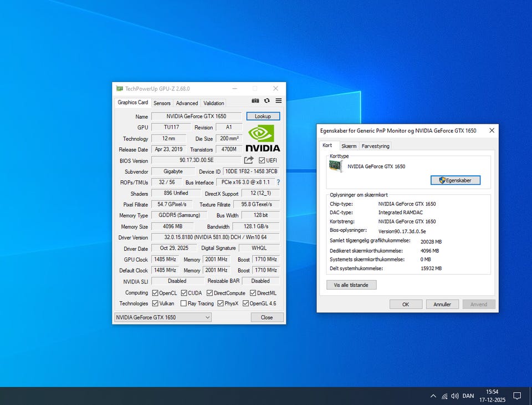Toggle the CUDA checkbox
This screenshot has height=405, width=532.
183,293
